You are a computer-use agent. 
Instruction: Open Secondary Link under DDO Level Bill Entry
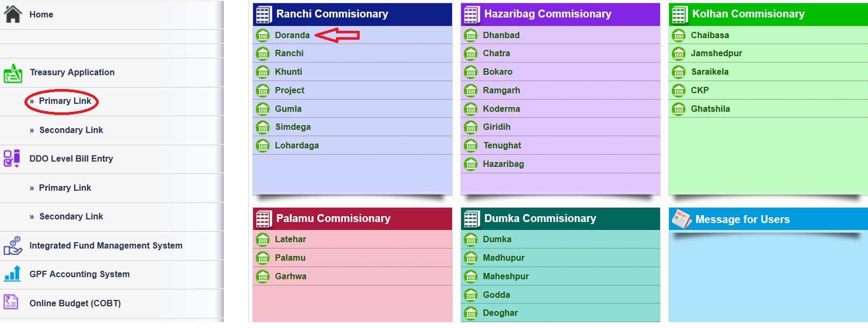point(71,217)
